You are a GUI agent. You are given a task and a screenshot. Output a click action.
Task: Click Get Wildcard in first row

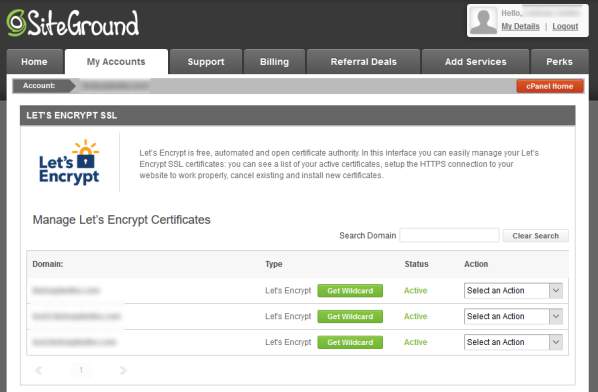[350, 291]
